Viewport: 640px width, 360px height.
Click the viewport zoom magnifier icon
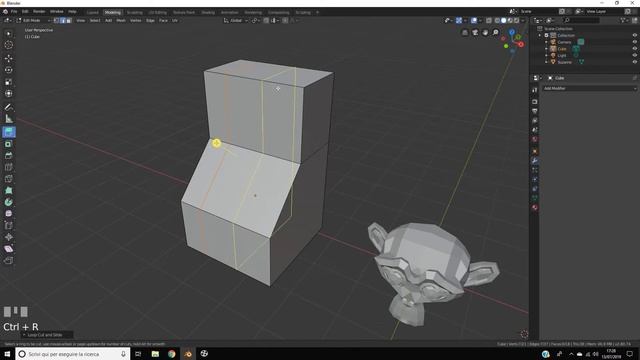coord(496,32)
